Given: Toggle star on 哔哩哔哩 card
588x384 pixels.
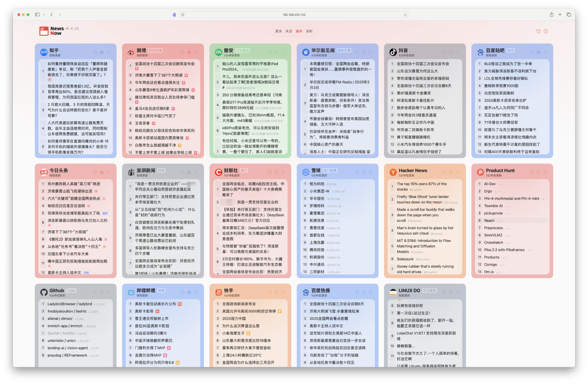Looking at the screenshot, I should pos(189,292).
